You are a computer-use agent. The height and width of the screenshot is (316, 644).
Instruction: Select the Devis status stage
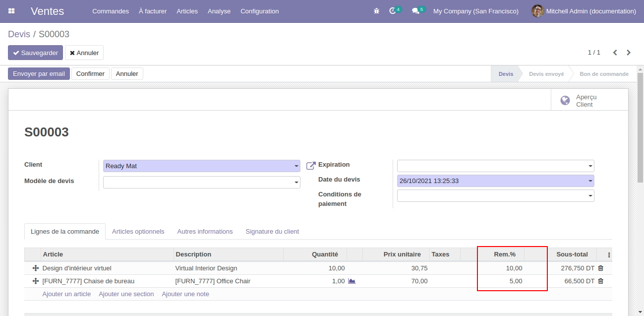(506, 74)
